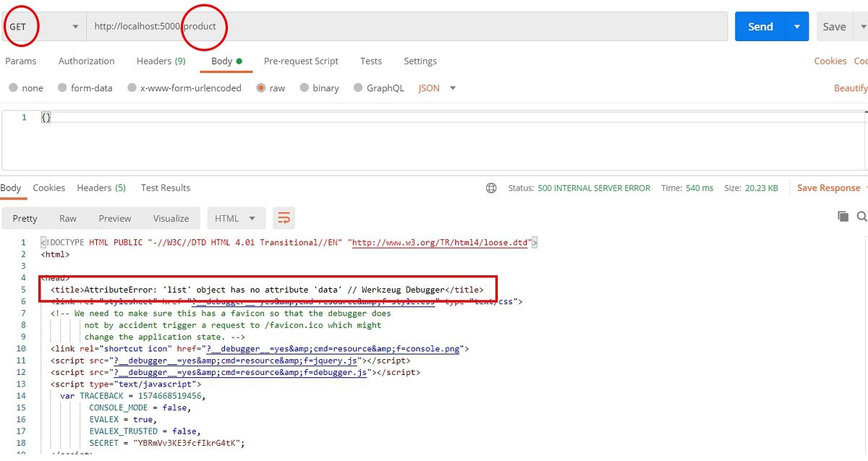The height and width of the screenshot is (461, 868).
Task: Choose the GraphQL body radio option
Action: (x=358, y=88)
